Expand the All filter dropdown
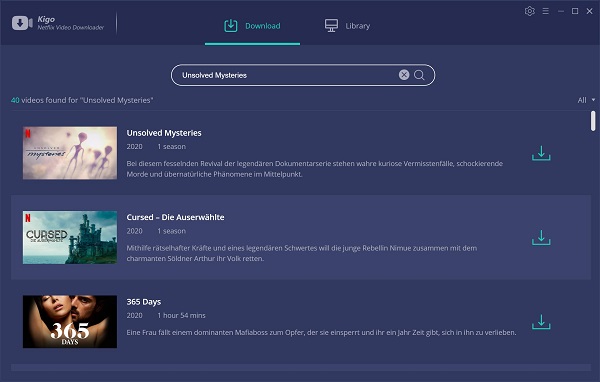This screenshot has height=382, width=600. 586,100
